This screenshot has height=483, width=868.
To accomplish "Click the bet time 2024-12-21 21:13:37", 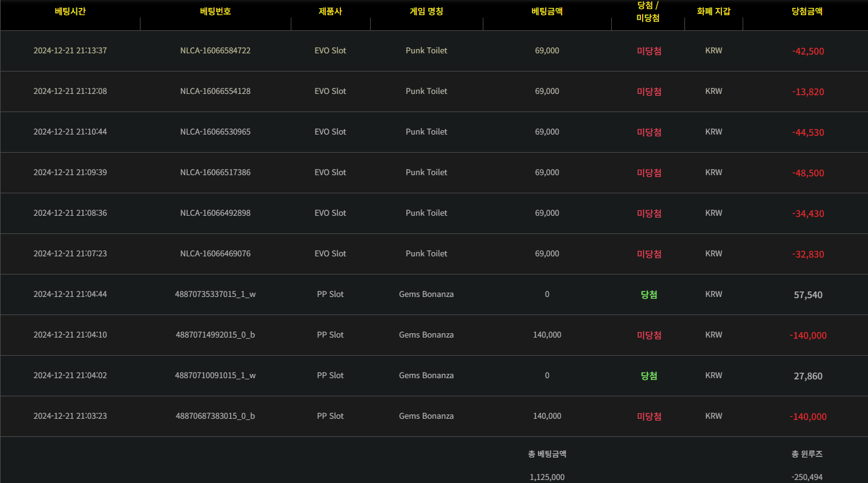I will pyautogui.click(x=70, y=51).
